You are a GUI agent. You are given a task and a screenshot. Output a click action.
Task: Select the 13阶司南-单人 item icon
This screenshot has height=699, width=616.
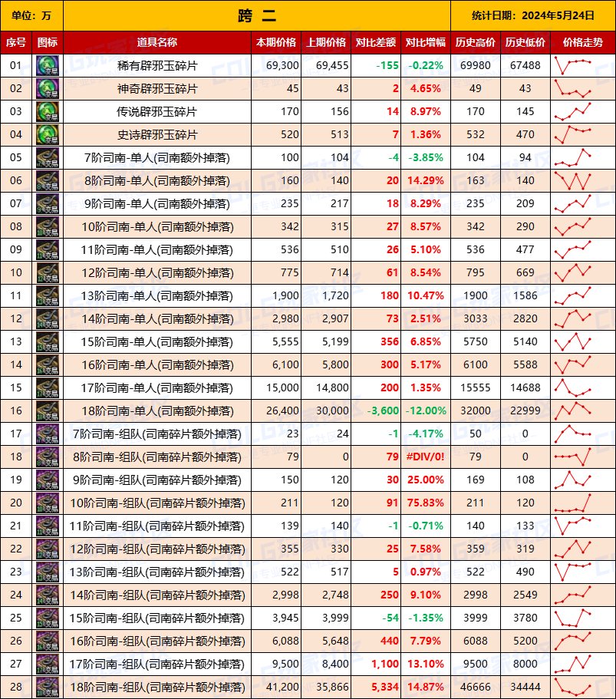[x=48, y=296]
